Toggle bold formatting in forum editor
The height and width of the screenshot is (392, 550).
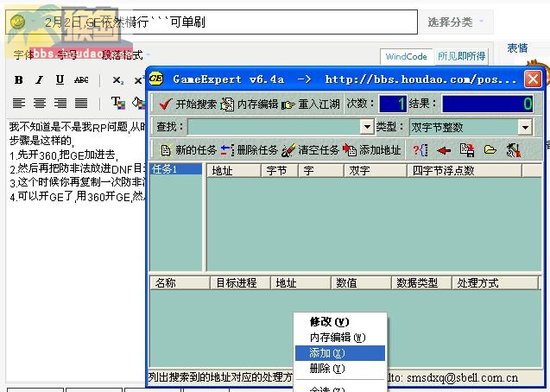coord(19,80)
